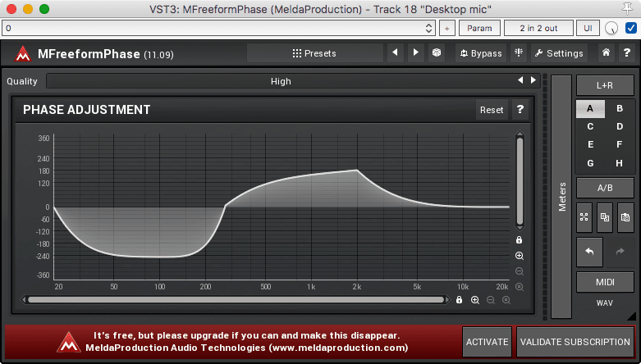Select preset slot B
The width and height of the screenshot is (641, 364).
620,108
